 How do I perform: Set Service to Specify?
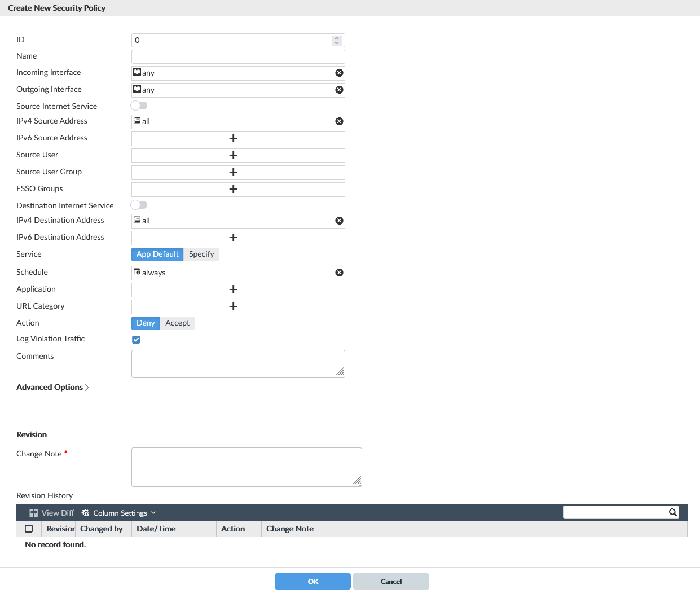pyautogui.click(x=201, y=254)
